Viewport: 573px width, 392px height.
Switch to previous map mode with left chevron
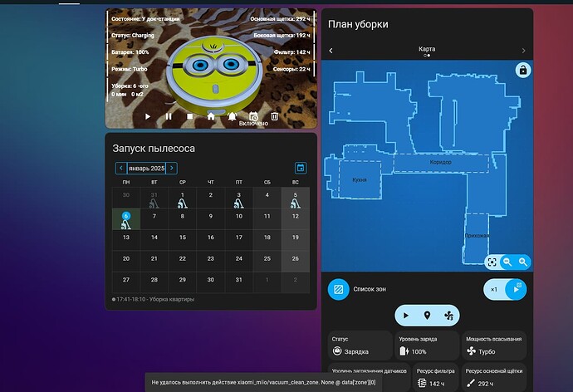331,51
